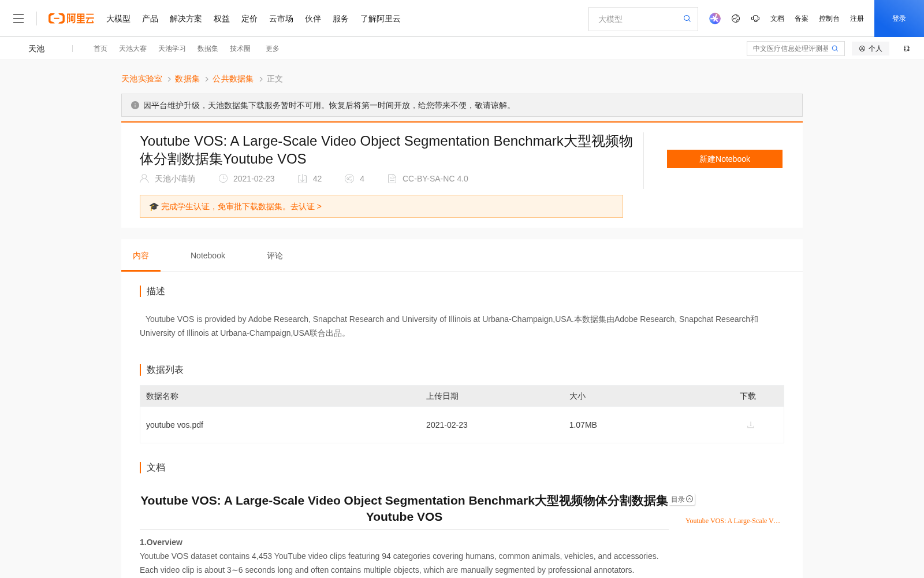Open the 产品 menu

150,18
